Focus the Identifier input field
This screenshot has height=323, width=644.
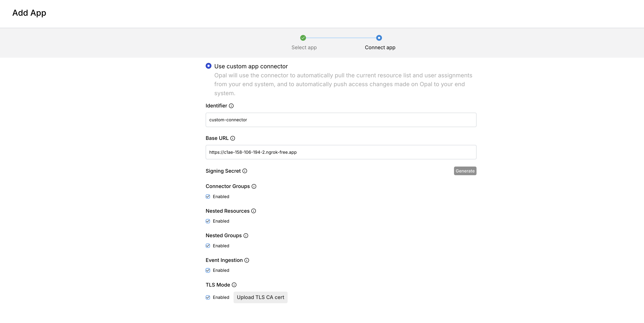tap(341, 120)
